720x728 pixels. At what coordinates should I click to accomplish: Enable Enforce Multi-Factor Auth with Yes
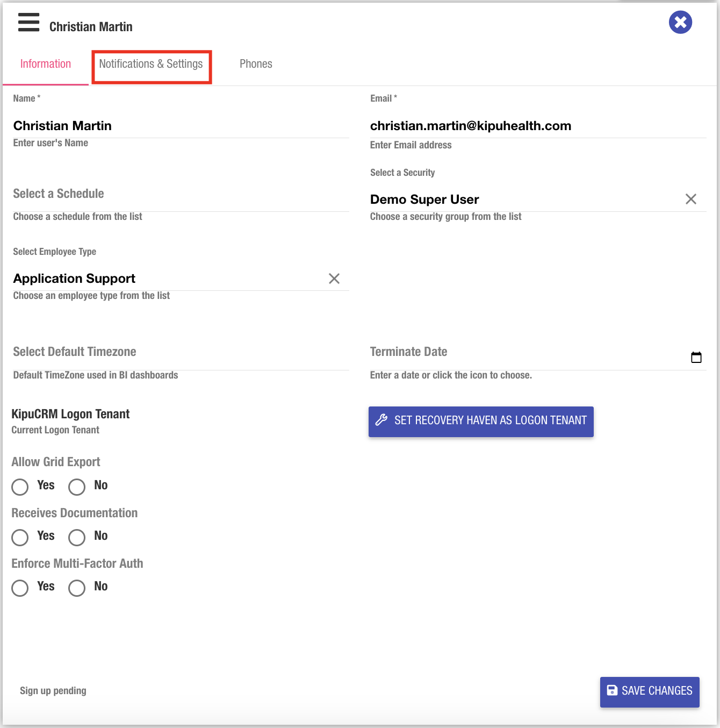[x=20, y=588]
